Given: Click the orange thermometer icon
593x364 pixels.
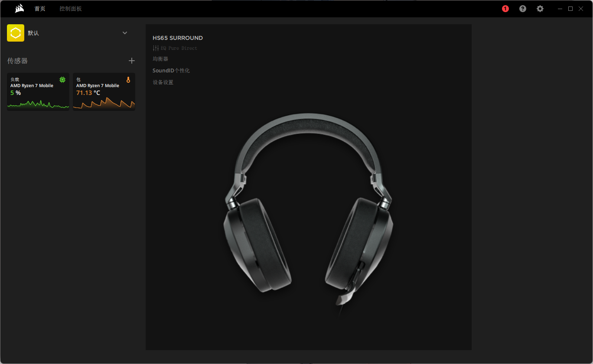Looking at the screenshot, I should pyautogui.click(x=128, y=80).
